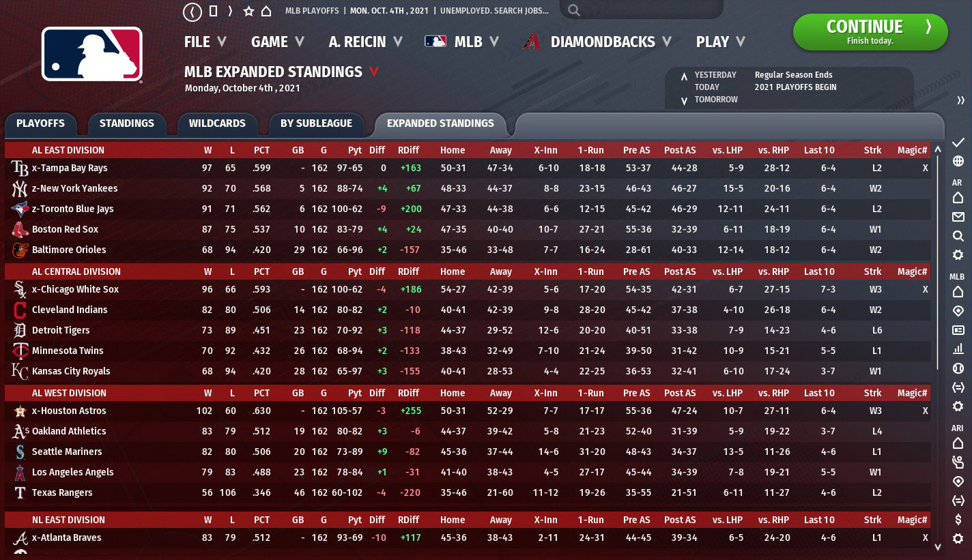Open the Chicago White Sox team link
This screenshot has height=560, width=972.
pyautogui.click(x=75, y=289)
